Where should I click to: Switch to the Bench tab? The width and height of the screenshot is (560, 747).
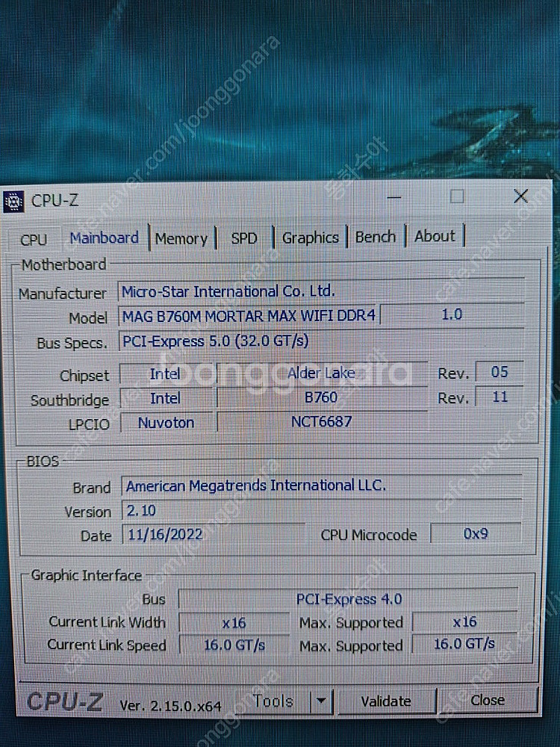376,236
